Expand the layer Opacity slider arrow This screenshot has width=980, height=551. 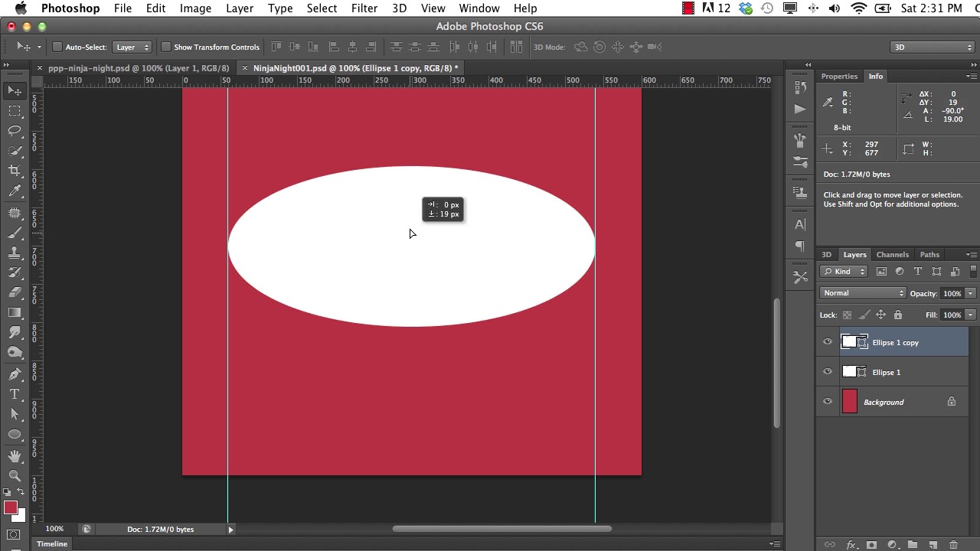point(970,293)
